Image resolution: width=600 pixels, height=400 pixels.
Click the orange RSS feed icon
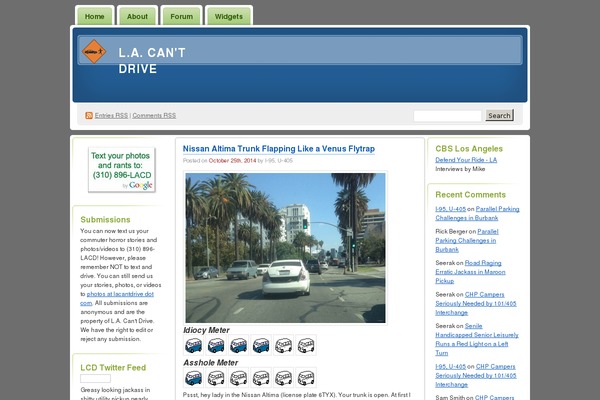click(x=89, y=115)
